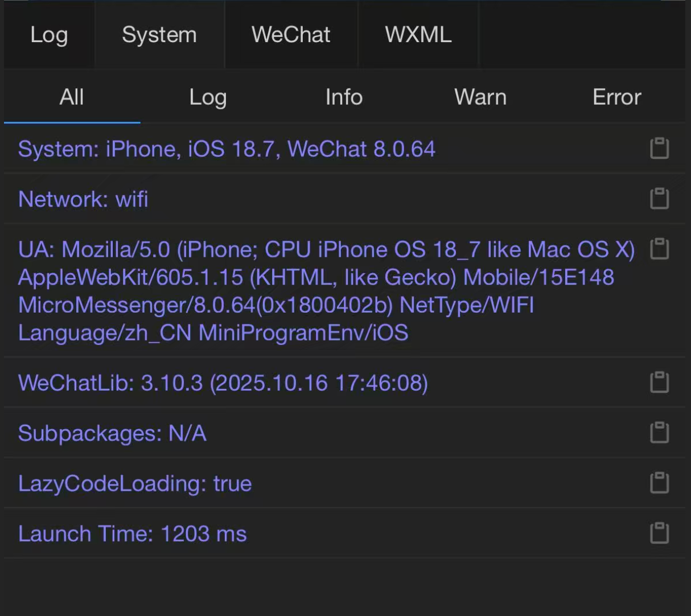The width and height of the screenshot is (691, 616).
Task: Copy the System info line
Action: 659,149
